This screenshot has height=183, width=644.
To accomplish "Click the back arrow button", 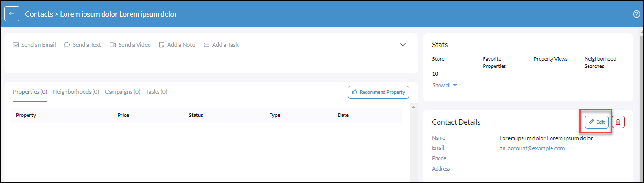I will pos(12,14).
